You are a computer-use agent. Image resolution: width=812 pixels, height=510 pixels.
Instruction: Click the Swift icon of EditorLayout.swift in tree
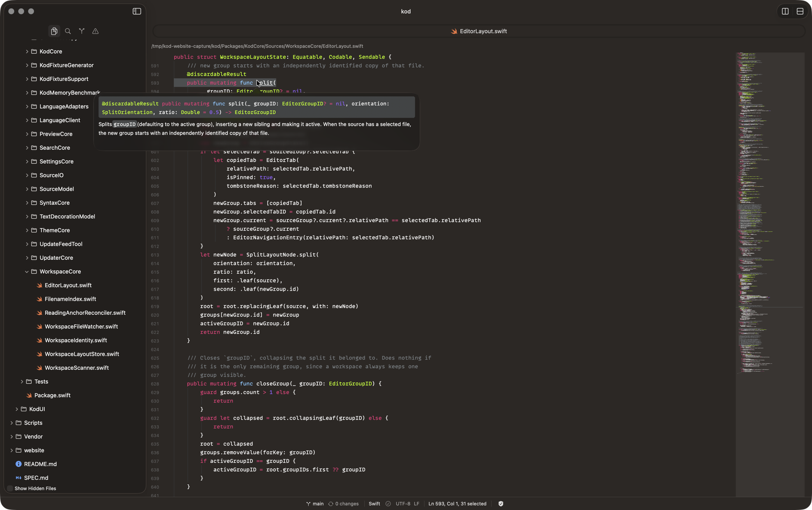pos(39,285)
